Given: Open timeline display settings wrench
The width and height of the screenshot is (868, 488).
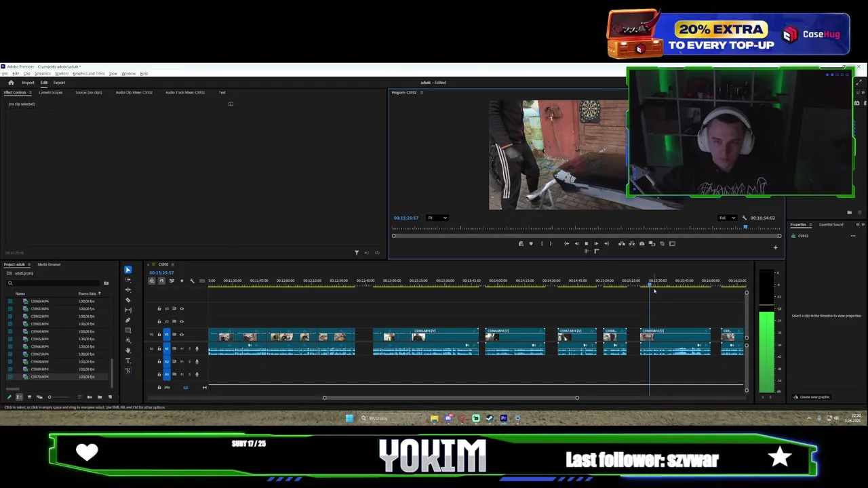Looking at the screenshot, I should (192, 281).
